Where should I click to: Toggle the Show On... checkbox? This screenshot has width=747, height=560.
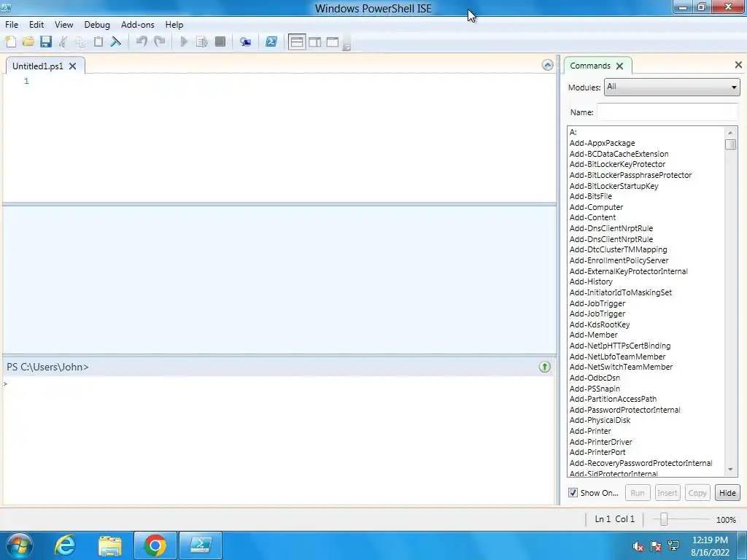click(573, 493)
